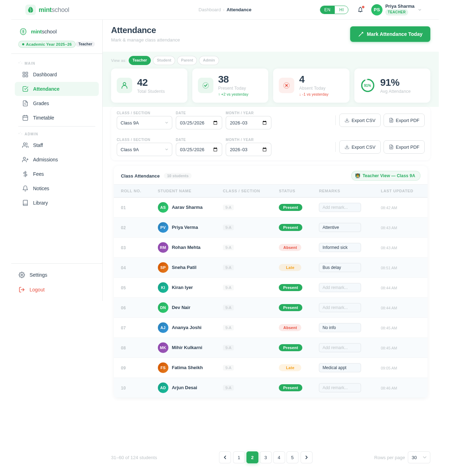This screenshot has width=450, height=476.
Task: Click the Fees dollar icon
Action: pyautogui.click(x=25, y=174)
